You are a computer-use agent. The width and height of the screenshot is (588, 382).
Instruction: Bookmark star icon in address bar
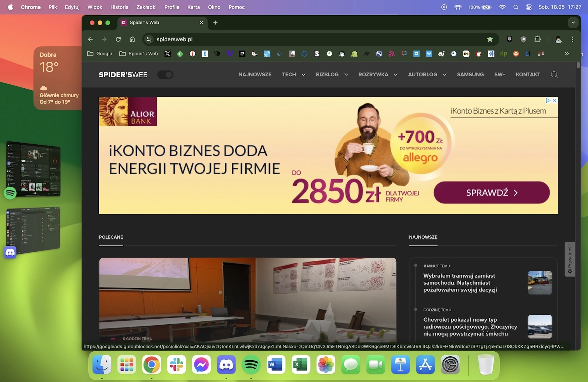[490, 39]
